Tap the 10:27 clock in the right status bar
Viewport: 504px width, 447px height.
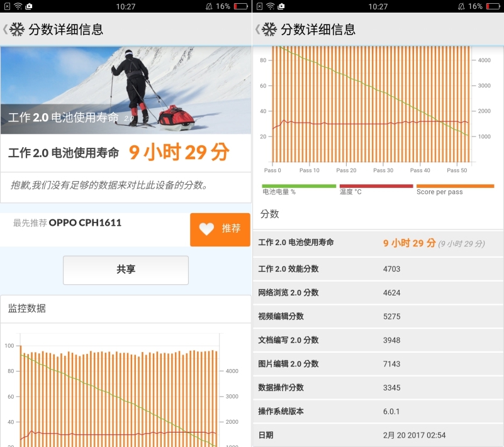(378, 6)
